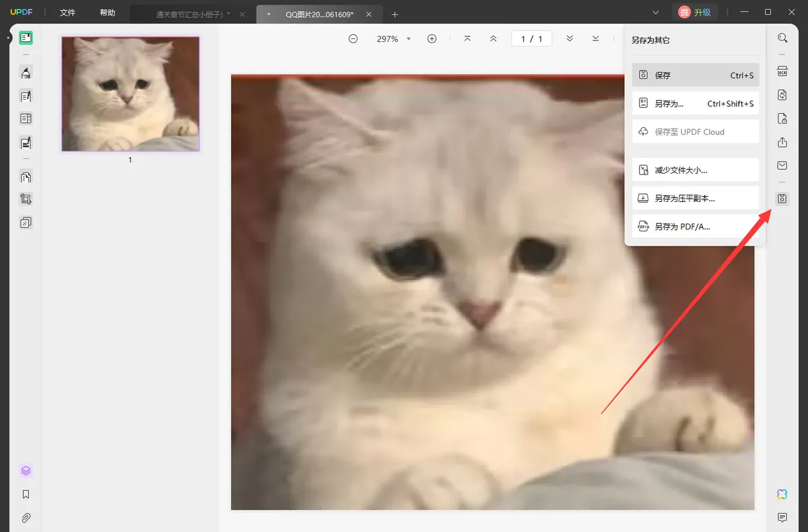Click the 297% zoom value
Screen dimensions: 808x532
387,39
